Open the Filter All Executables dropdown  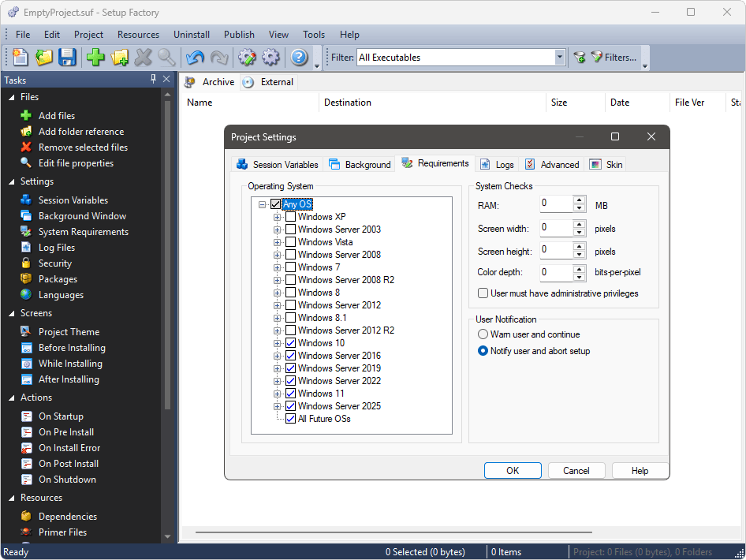(x=560, y=57)
